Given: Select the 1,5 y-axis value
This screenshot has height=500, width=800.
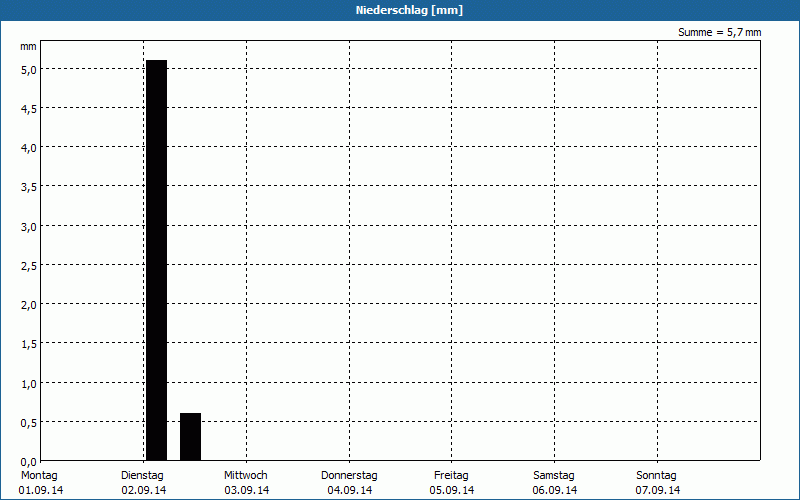Looking at the screenshot, I should coord(29,345).
